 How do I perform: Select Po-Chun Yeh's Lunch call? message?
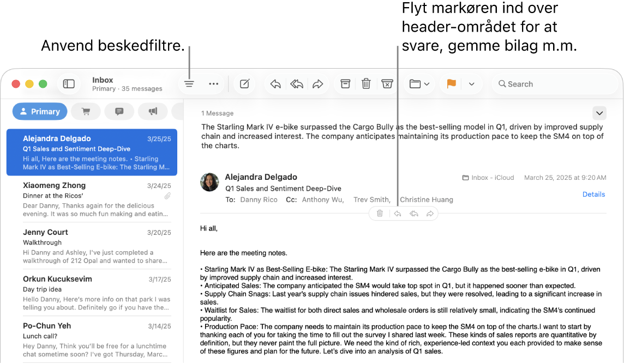click(92, 340)
